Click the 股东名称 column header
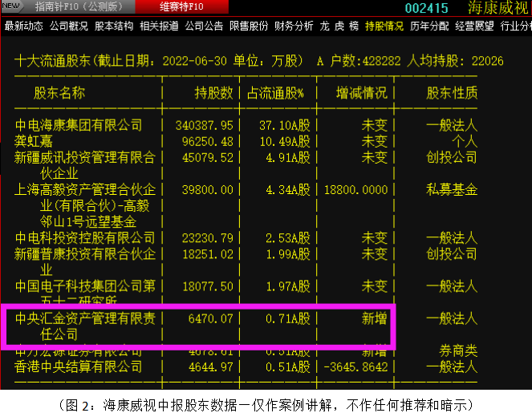The image size is (532, 417). 59,92
